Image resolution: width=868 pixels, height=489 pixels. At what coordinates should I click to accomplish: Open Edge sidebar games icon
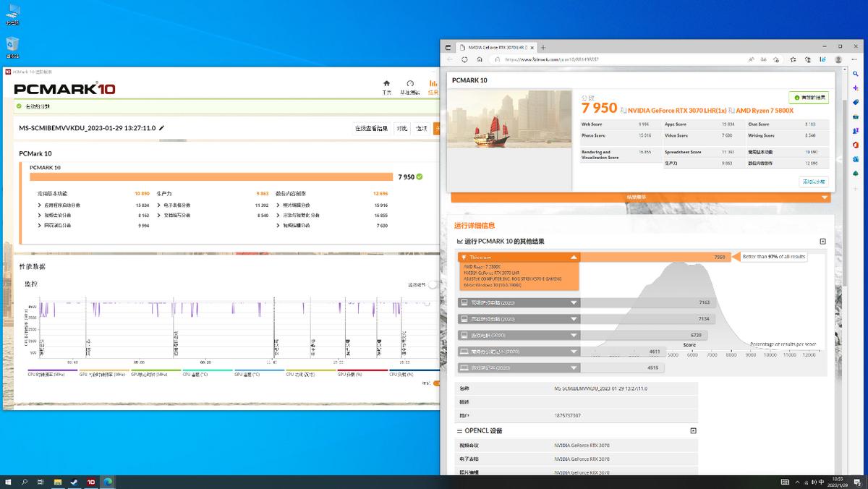pyautogui.click(x=856, y=130)
